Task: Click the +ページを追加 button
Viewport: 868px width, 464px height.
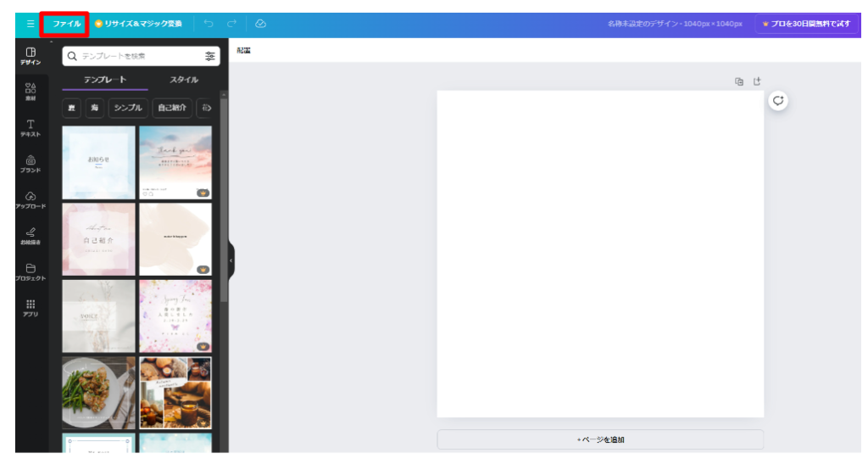Action: click(600, 439)
